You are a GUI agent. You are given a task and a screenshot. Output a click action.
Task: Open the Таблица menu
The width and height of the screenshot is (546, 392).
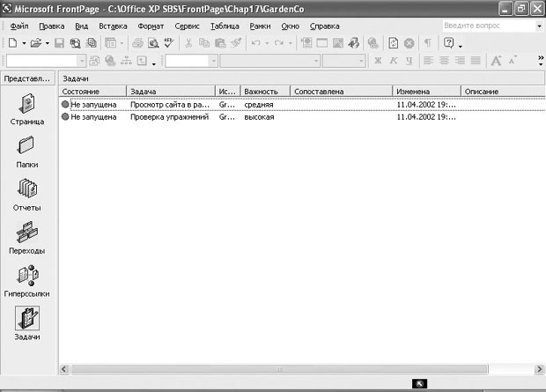(x=225, y=26)
